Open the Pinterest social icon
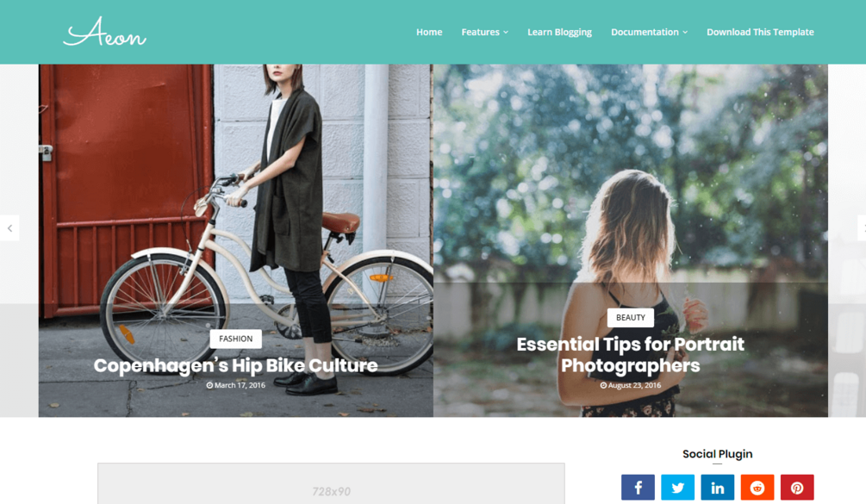The width and height of the screenshot is (866, 504). [797, 488]
